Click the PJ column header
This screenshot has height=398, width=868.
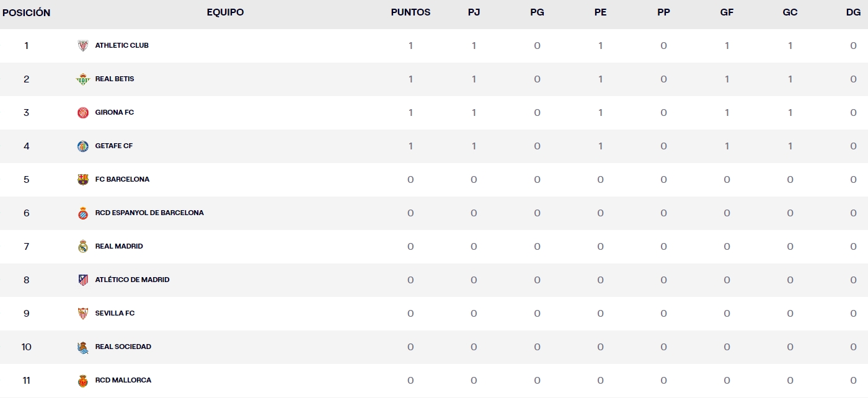coord(474,12)
